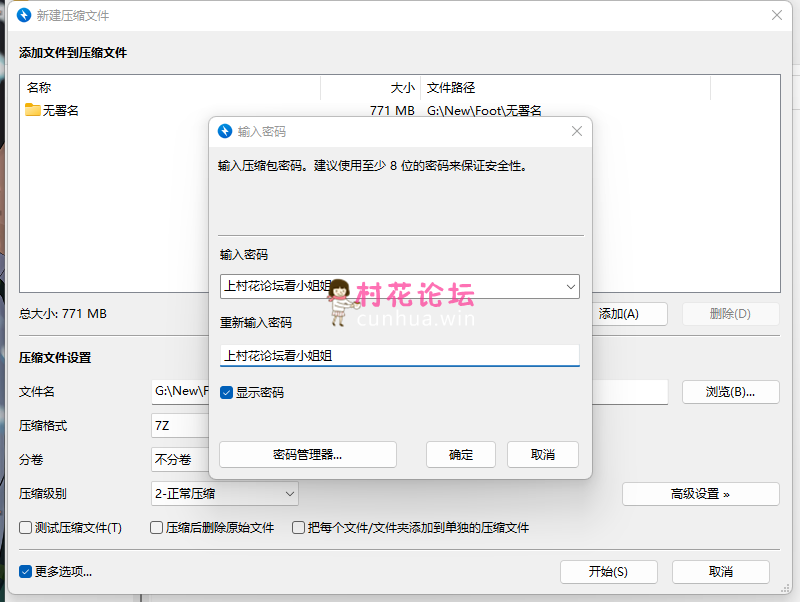Sort by the 大小 column header
The width and height of the screenshot is (800, 602).
[x=370, y=88]
